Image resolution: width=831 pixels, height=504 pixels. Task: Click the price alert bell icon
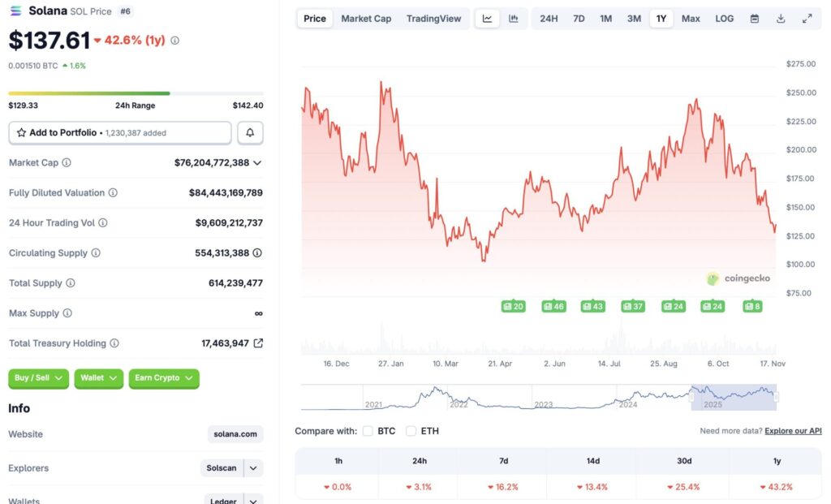[249, 132]
